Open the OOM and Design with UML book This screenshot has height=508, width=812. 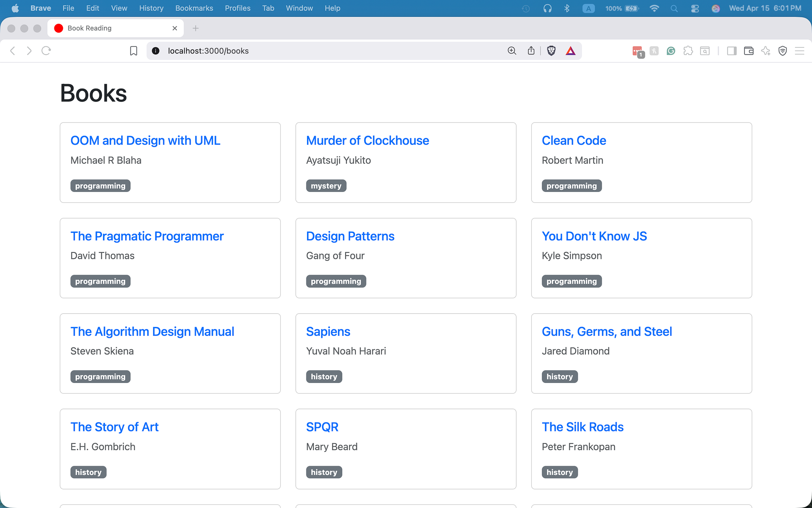point(145,140)
